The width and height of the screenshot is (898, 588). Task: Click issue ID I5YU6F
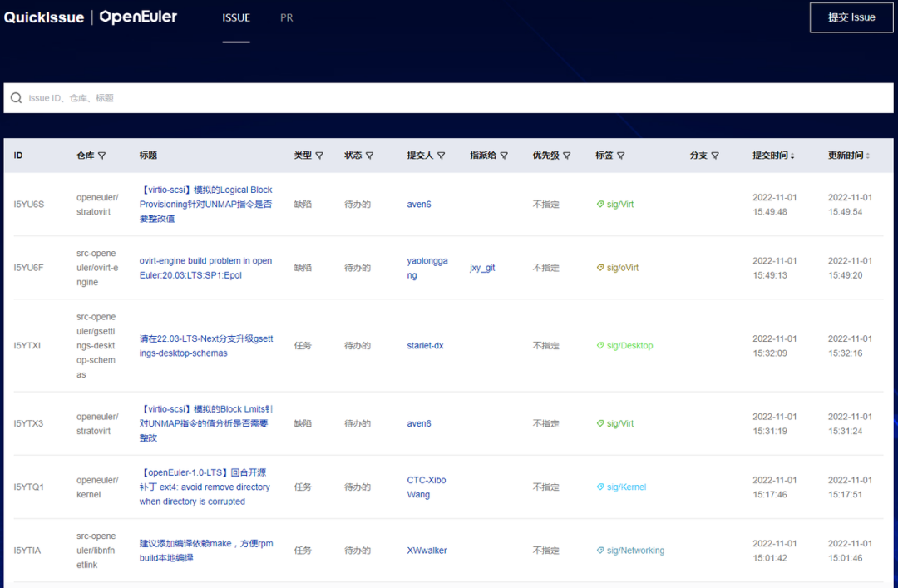[28, 268]
